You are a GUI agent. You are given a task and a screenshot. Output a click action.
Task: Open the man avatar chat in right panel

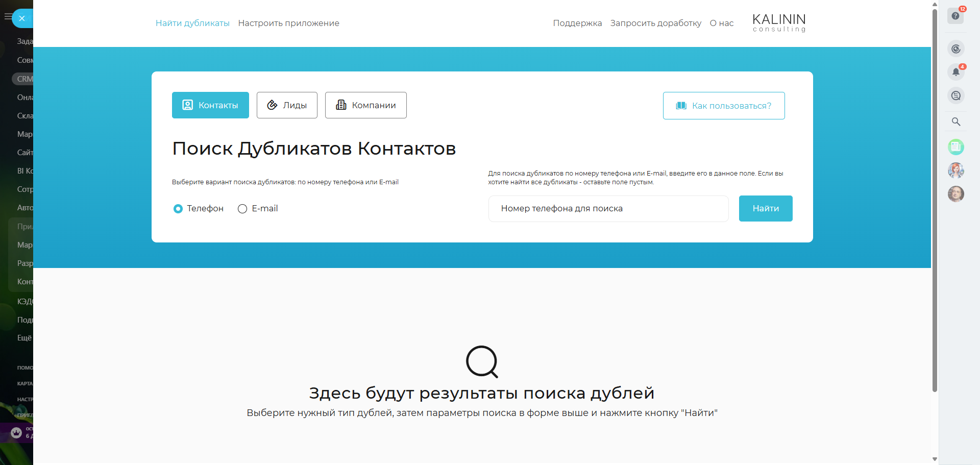956,194
